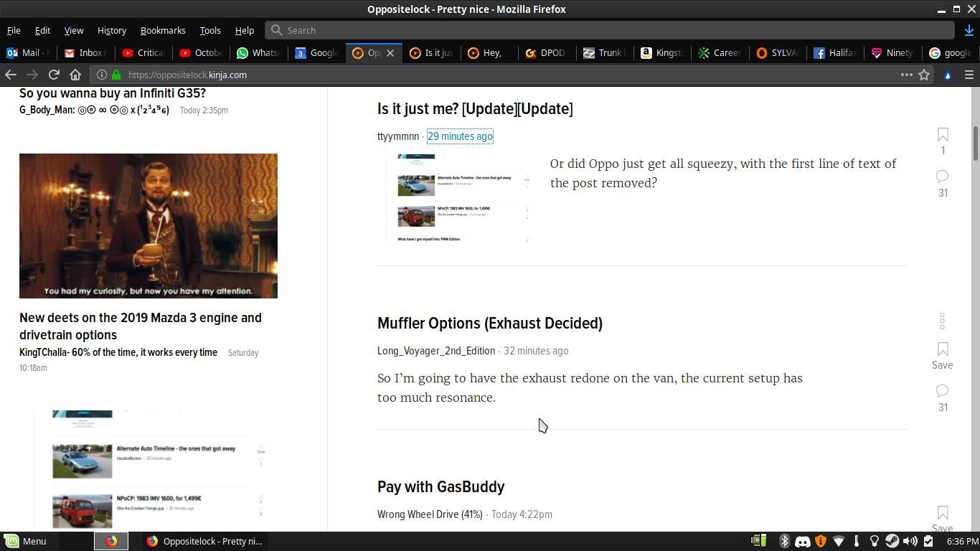This screenshot has height=551, width=980.
Task: Reload the current page
Action: coord(54,75)
